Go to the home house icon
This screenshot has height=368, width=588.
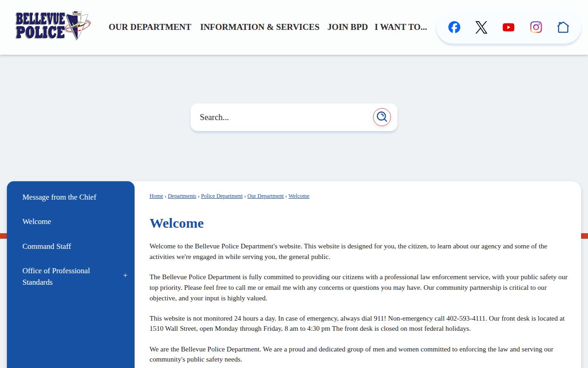[x=563, y=27]
